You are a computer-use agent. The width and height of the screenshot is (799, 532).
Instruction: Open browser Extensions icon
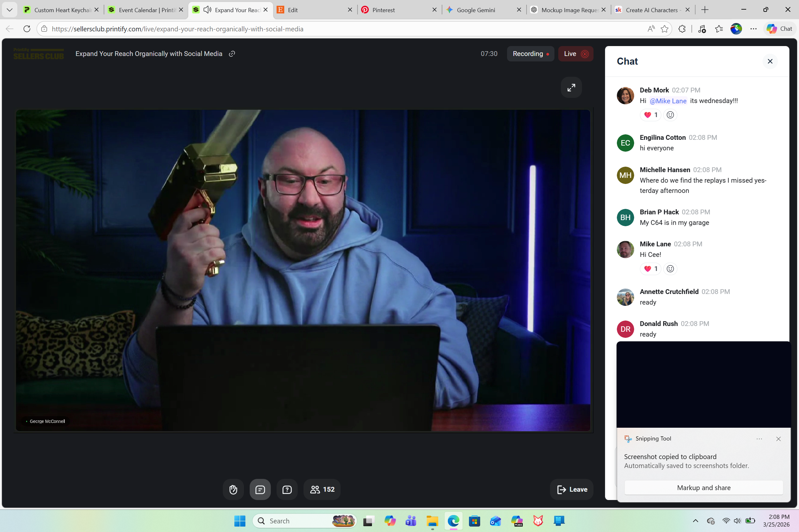(x=682, y=29)
